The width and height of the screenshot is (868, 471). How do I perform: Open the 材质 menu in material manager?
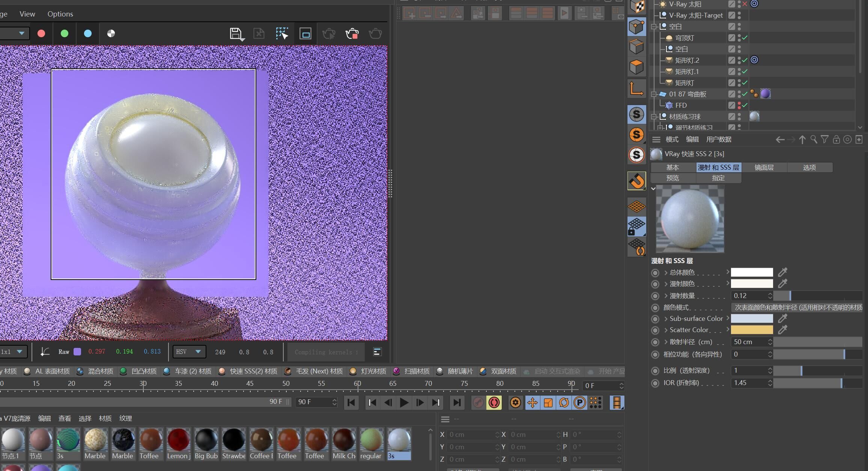[105, 418]
